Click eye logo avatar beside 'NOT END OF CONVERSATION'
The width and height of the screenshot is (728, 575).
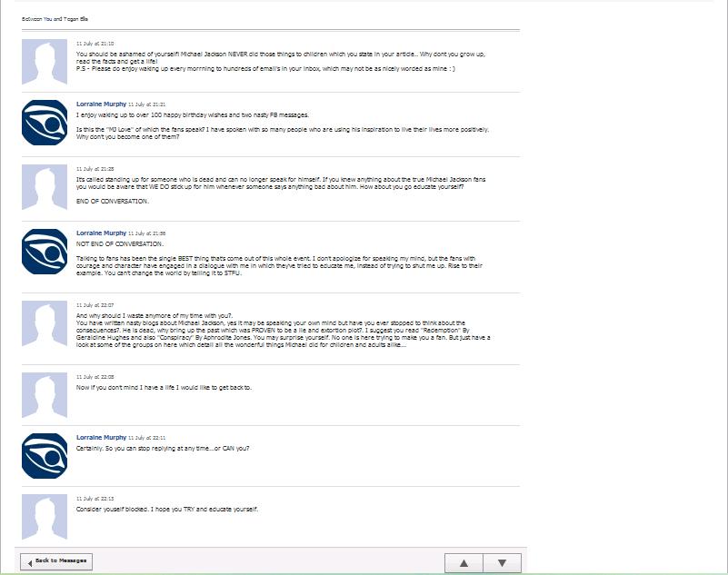click(45, 252)
